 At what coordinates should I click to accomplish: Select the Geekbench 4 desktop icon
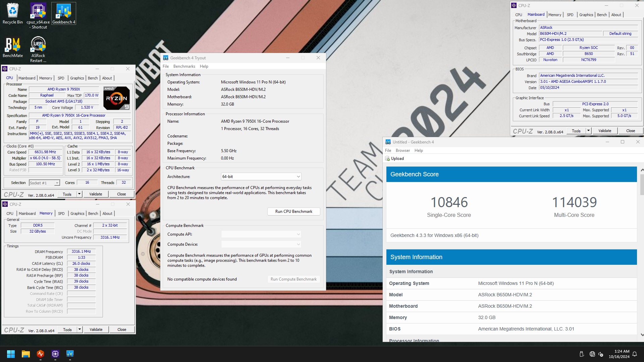pyautogui.click(x=64, y=13)
